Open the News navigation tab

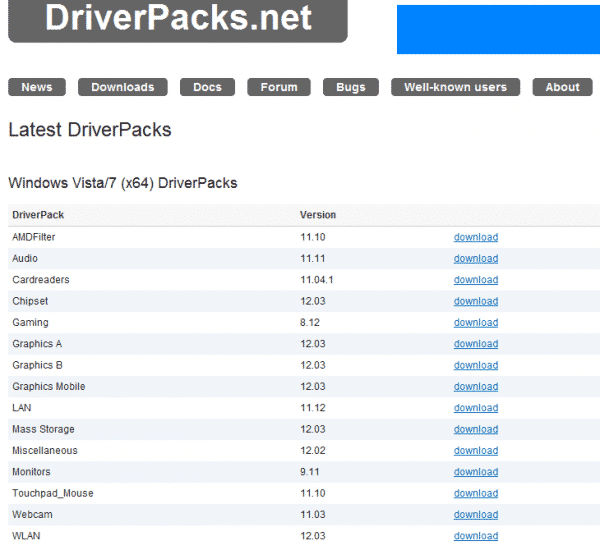pyautogui.click(x=37, y=87)
